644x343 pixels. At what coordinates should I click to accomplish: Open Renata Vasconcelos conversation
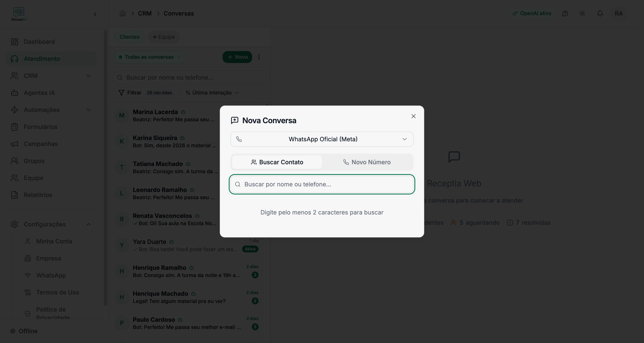(167, 219)
